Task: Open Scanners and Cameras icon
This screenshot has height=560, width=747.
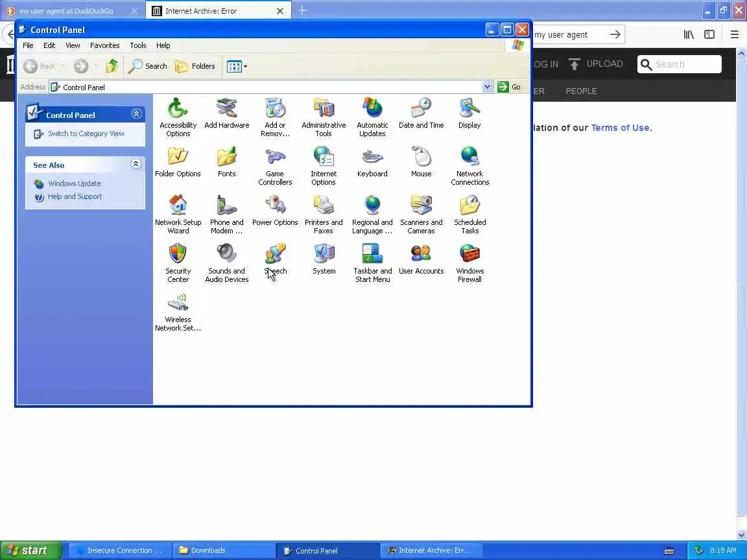Action: click(421, 214)
